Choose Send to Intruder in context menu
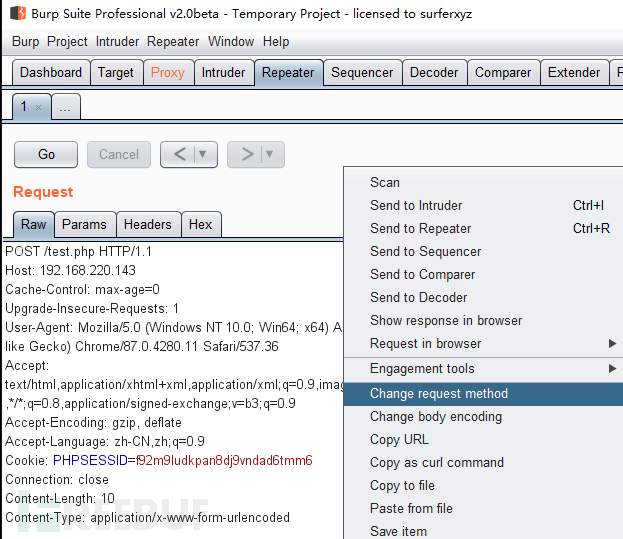Image resolution: width=623 pixels, height=539 pixels. (x=484, y=205)
